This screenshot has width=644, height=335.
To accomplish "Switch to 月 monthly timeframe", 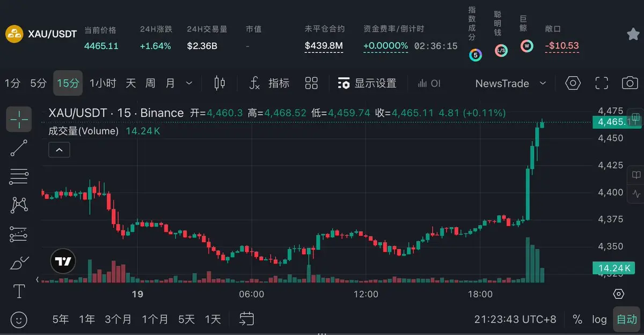I will (170, 83).
